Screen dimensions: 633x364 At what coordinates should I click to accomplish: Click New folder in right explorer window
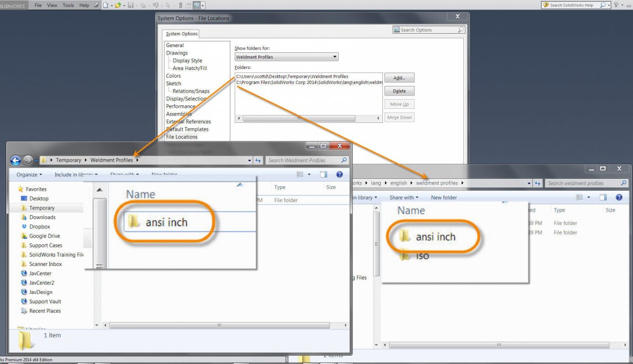(x=444, y=198)
